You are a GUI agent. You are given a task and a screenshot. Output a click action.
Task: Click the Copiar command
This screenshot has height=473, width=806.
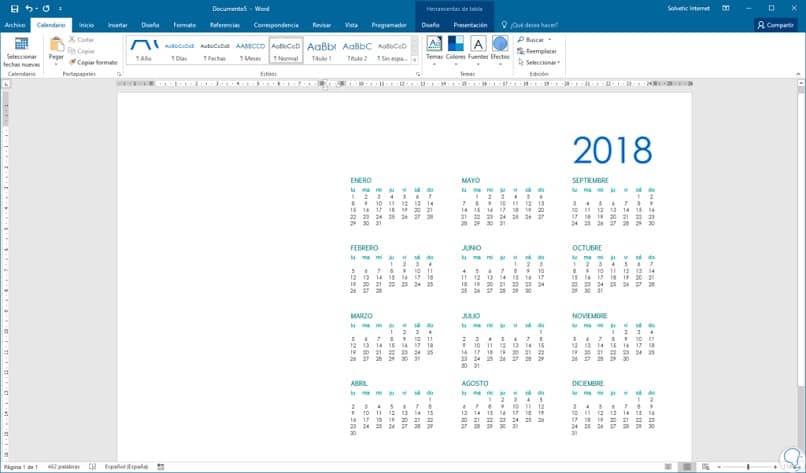point(82,51)
